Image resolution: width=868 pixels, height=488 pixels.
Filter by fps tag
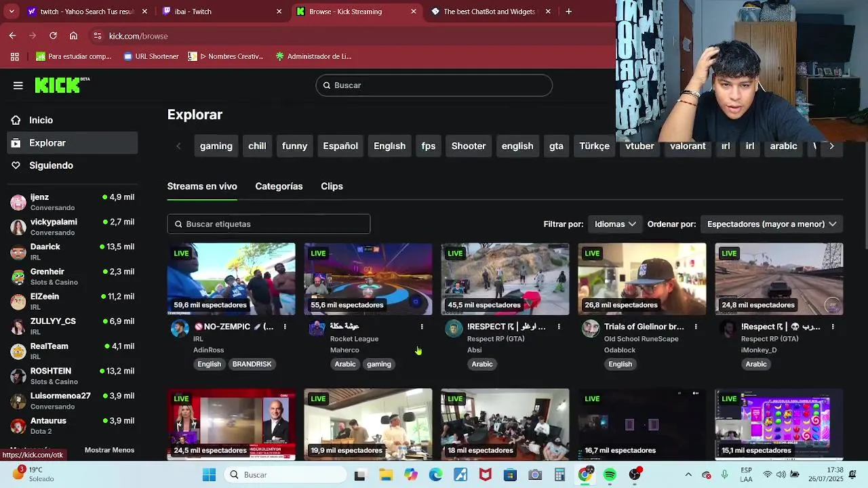429,146
